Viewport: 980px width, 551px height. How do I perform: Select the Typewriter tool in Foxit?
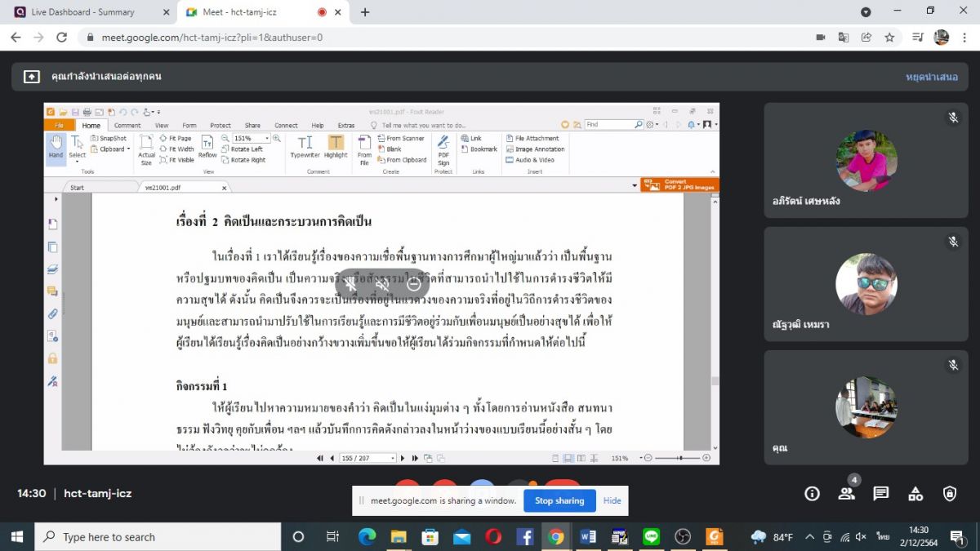[305, 147]
